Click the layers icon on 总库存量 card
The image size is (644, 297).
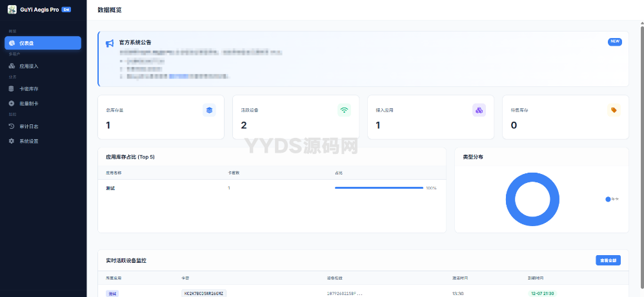[x=210, y=110]
